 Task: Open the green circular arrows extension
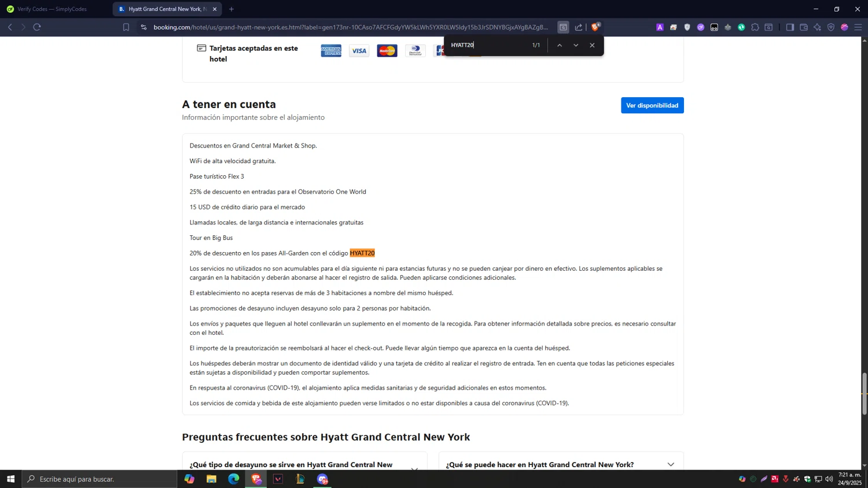tap(741, 27)
